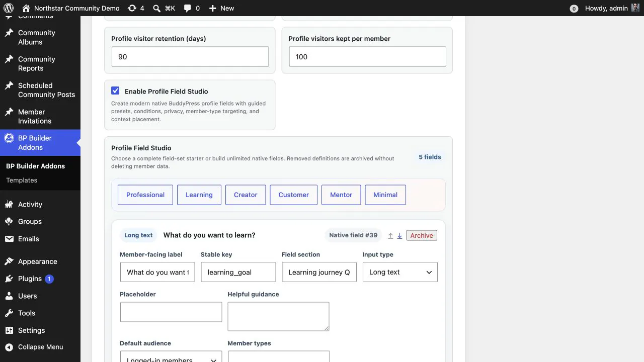Screen dimensions: 644x362
Task: Open the search ⌘K icon
Action: point(157,8)
